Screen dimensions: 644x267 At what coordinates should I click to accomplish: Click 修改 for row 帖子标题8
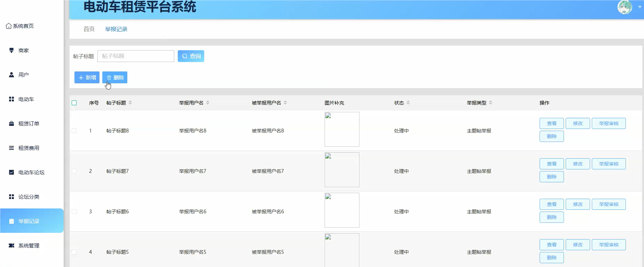tap(578, 123)
